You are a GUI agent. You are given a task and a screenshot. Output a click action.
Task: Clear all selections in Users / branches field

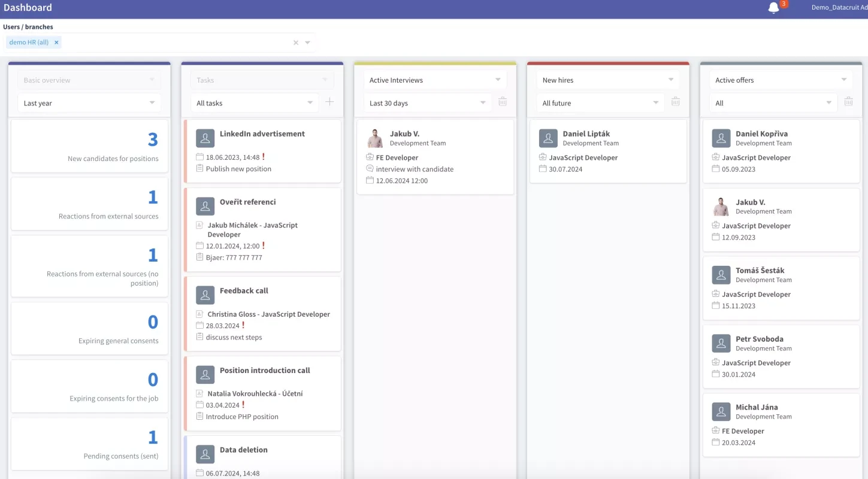click(x=295, y=43)
